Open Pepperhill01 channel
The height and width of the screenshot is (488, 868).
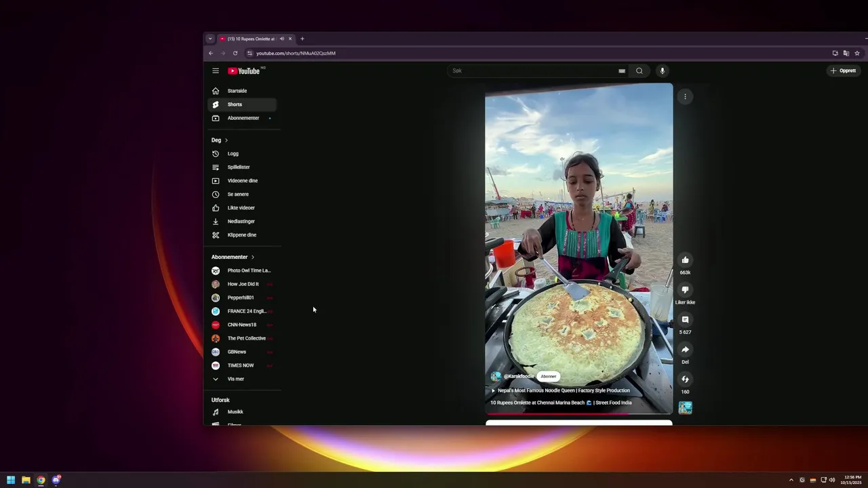click(x=242, y=298)
